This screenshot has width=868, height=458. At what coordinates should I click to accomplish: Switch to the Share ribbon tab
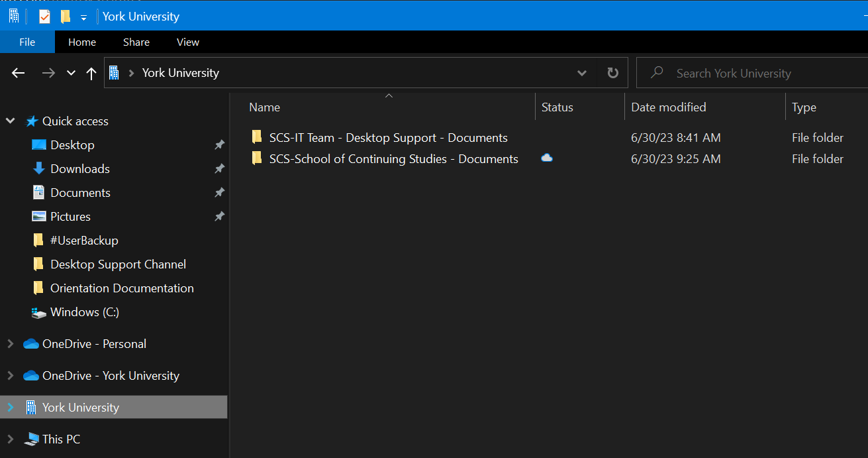(136, 42)
